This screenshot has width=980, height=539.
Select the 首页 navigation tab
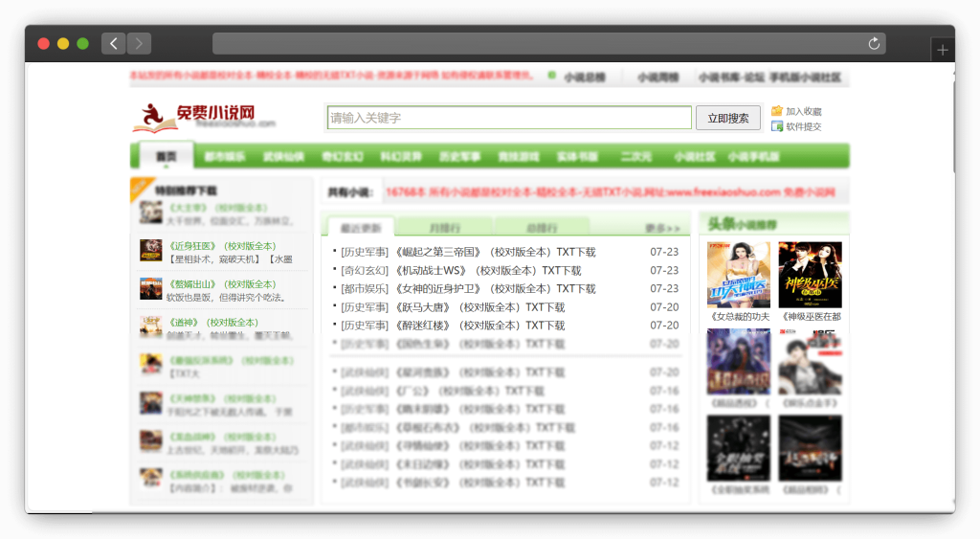[167, 156]
